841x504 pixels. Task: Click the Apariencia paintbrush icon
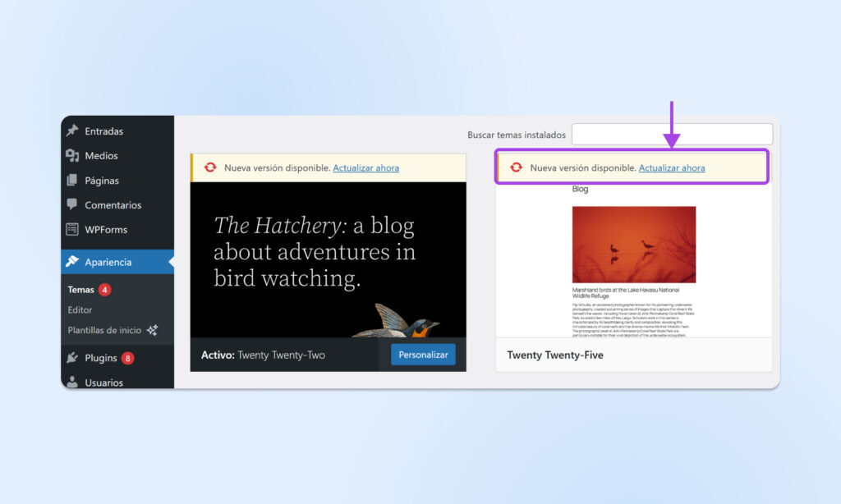(x=72, y=262)
